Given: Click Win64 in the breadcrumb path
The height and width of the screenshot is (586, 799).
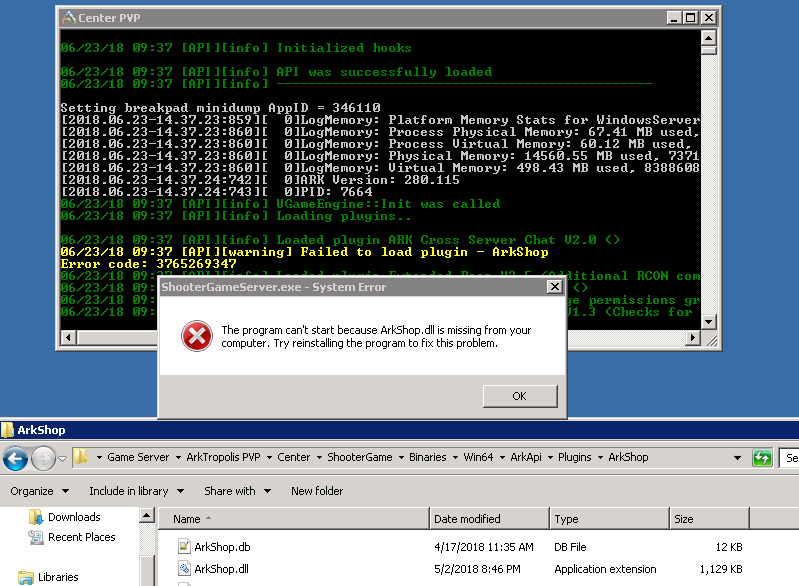Looking at the screenshot, I should point(478,457).
